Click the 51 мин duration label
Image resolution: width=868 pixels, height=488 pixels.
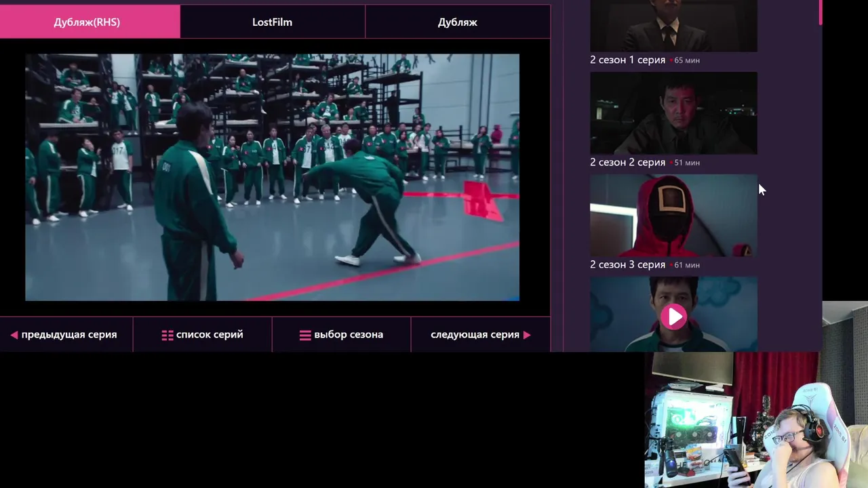click(x=687, y=163)
